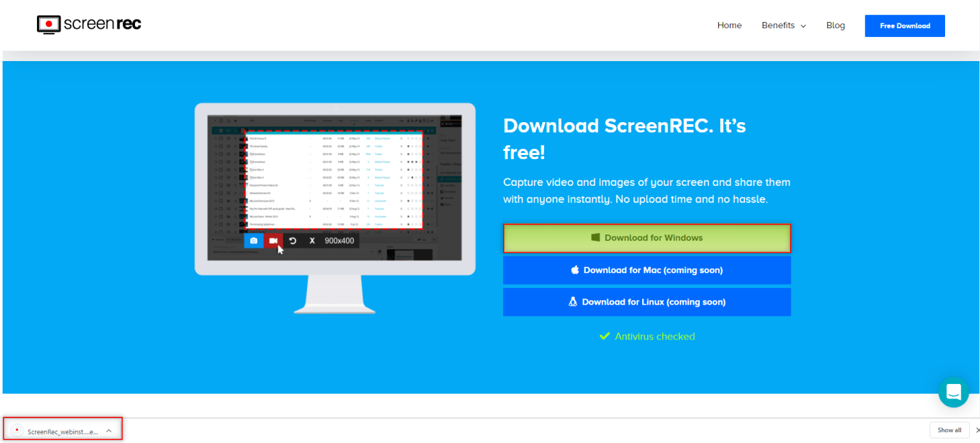This screenshot has height=443, width=980.
Task: Click Download for Linux (coming soon)
Action: point(647,302)
